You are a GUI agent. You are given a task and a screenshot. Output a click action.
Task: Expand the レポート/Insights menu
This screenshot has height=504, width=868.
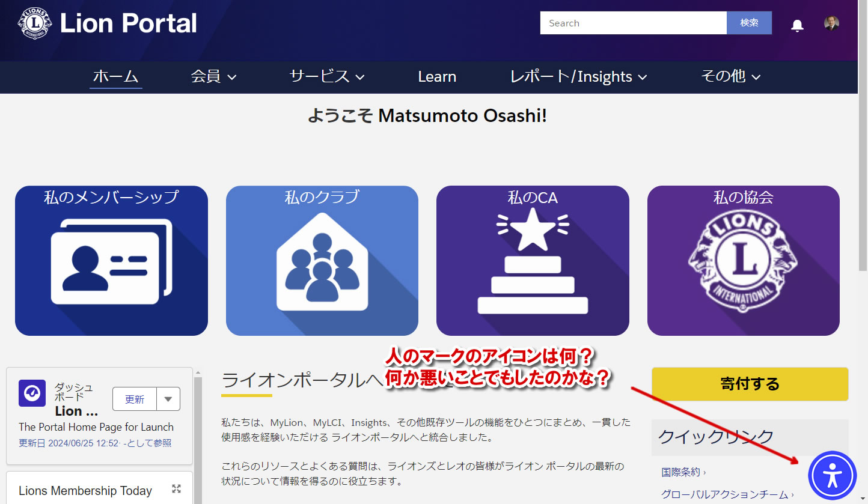[x=578, y=77]
